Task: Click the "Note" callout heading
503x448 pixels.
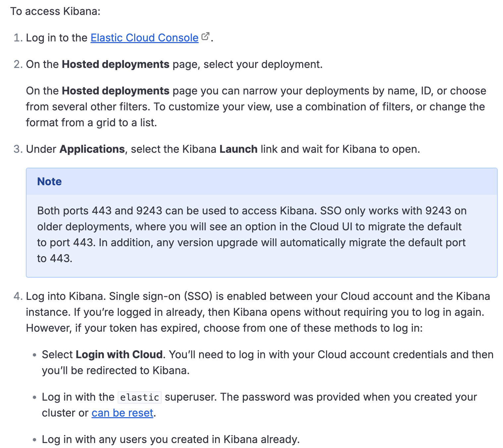Action: [49, 182]
